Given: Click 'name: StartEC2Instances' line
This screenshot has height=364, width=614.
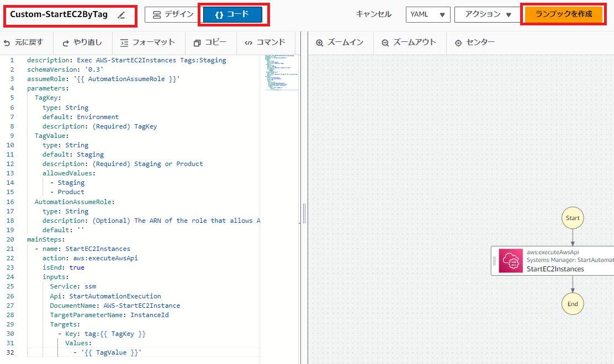Looking at the screenshot, I should (x=82, y=249).
